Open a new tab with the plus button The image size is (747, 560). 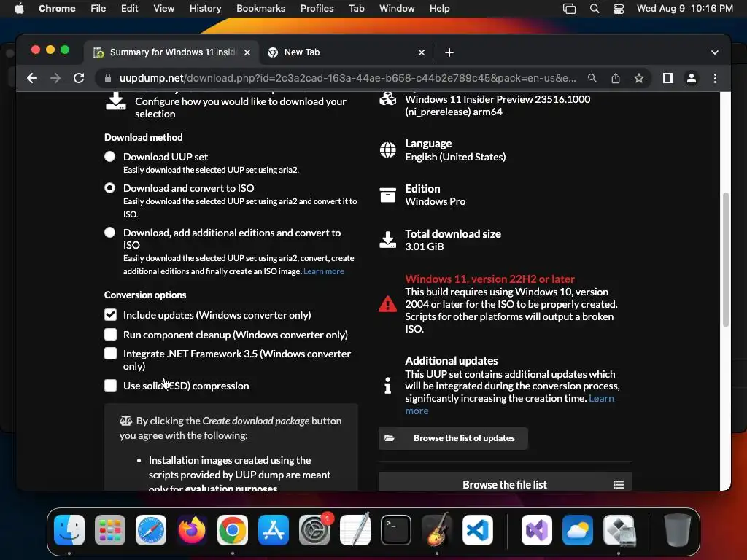(x=449, y=52)
